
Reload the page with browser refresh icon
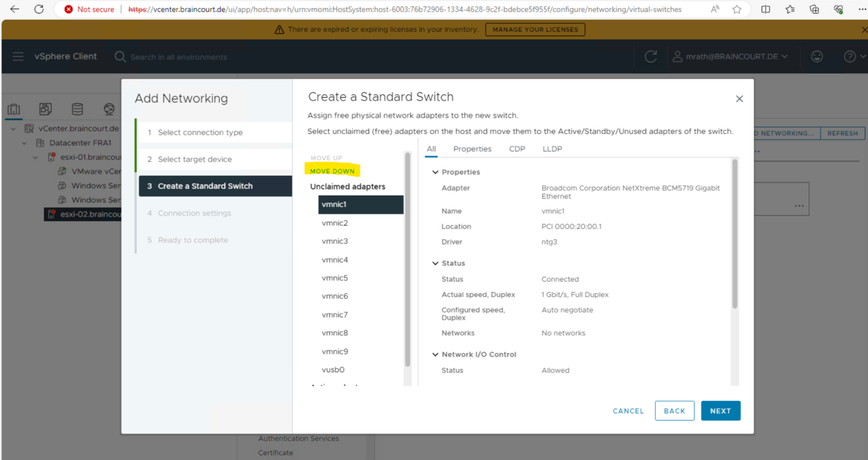click(x=39, y=9)
